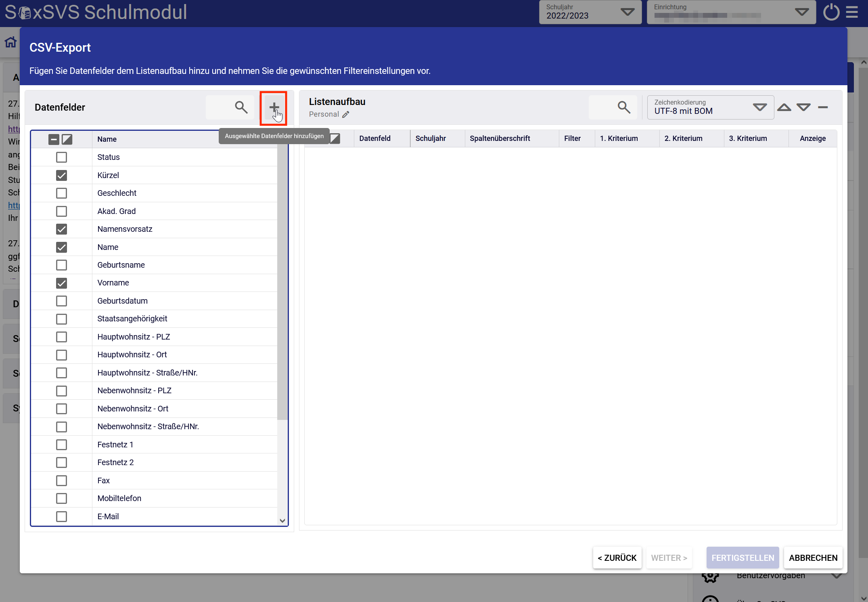868x602 pixels.
Task: Click the Datenfeld column header
Action: click(375, 138)
